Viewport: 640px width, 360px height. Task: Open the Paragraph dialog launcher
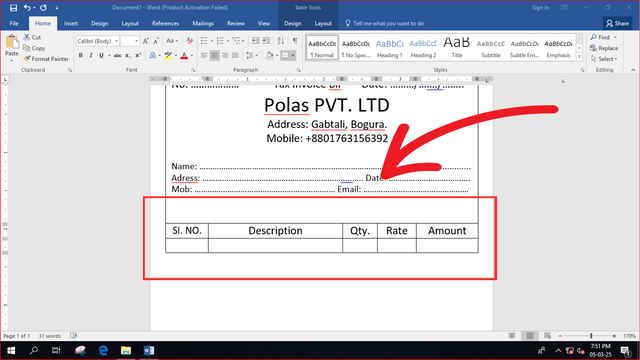coord(299,70)
